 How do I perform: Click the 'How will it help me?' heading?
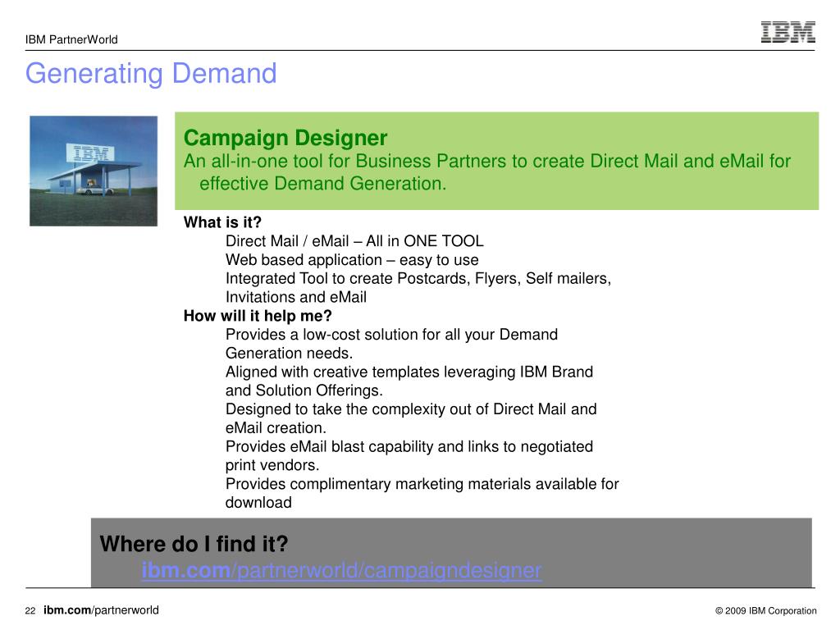coord(258,316)
